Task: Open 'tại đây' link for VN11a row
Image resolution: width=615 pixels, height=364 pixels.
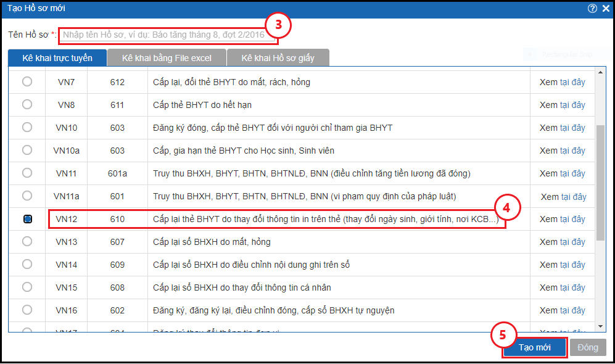Action: pyautogui.click(x=574, y=197)
